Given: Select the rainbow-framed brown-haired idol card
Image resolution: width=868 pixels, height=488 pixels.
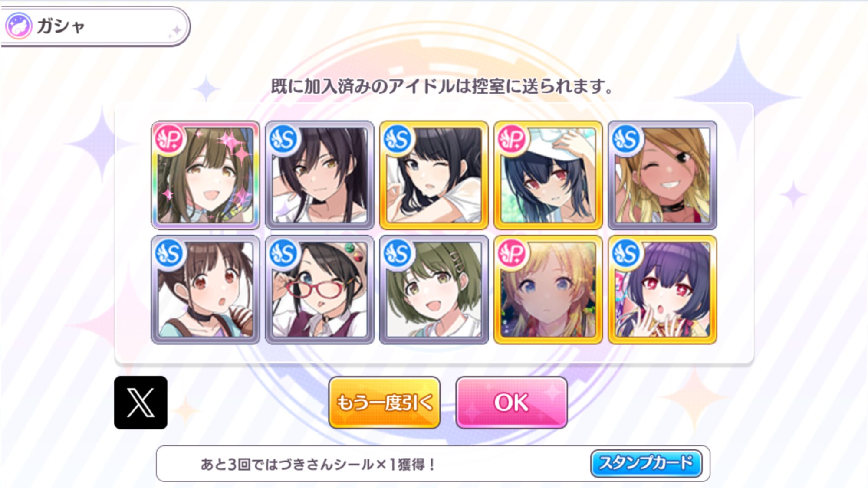Looking at the screenshot, I should 205,175.
